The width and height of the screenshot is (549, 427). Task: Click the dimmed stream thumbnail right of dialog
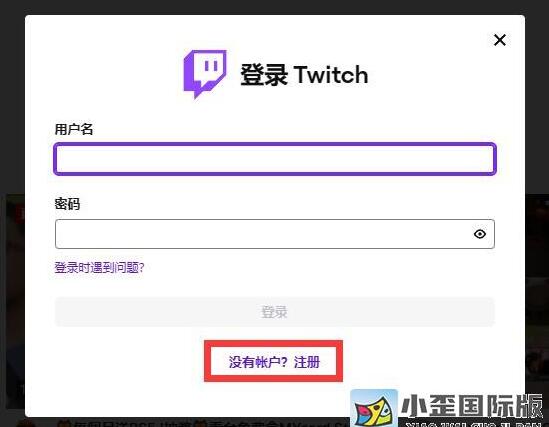click(537, 287)
